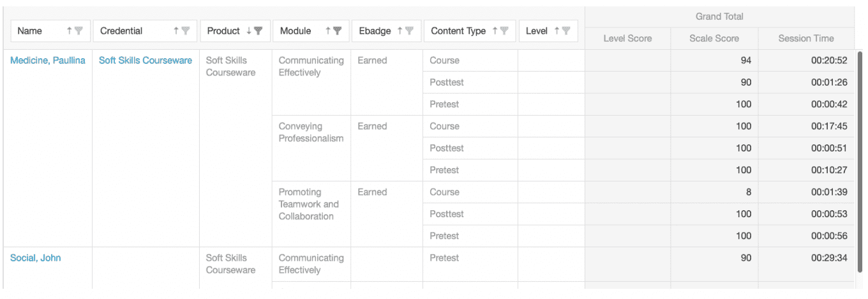Click the Session Time column header
Screen dimensions: 868x299
(x=806, y=38)
